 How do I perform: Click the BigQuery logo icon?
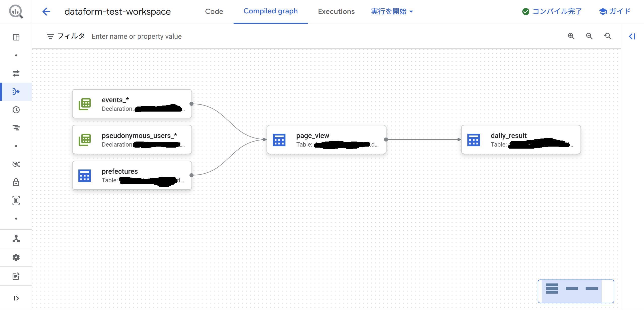click(16, 12)
